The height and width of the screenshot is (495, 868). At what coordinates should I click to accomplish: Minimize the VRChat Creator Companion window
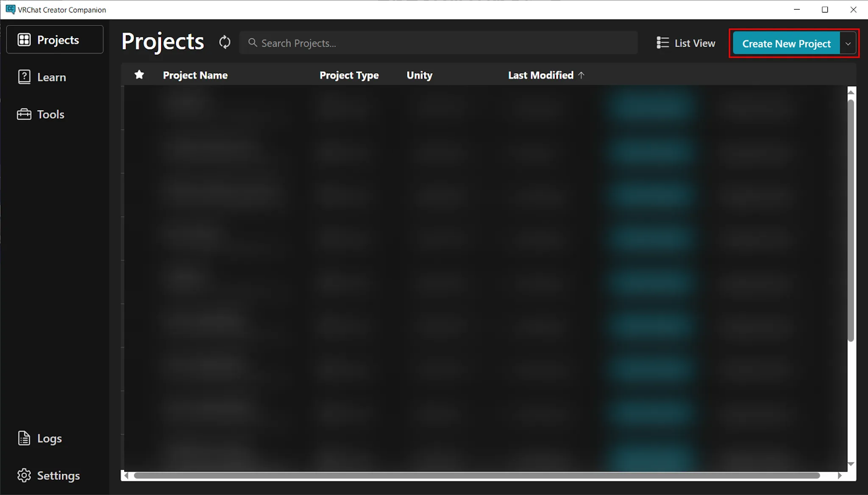pos(797,9)
